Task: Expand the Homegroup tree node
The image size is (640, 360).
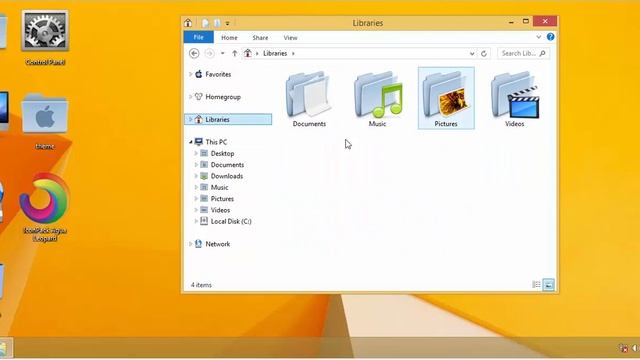Action: point(191,97)
